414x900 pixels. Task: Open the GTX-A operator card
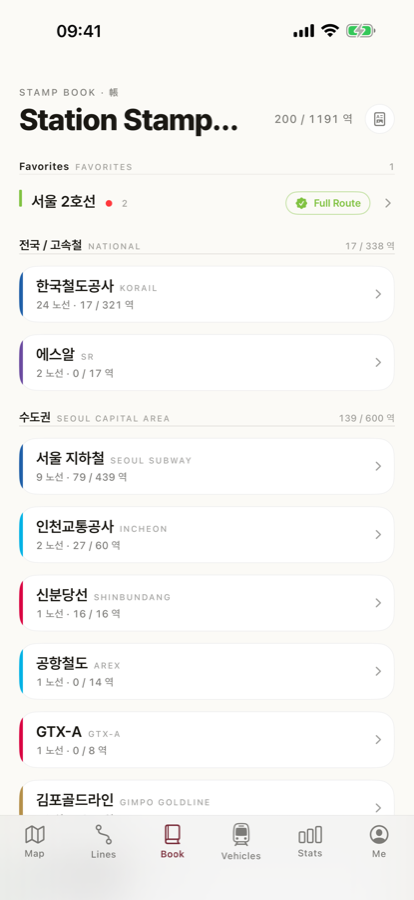point(207,739)
